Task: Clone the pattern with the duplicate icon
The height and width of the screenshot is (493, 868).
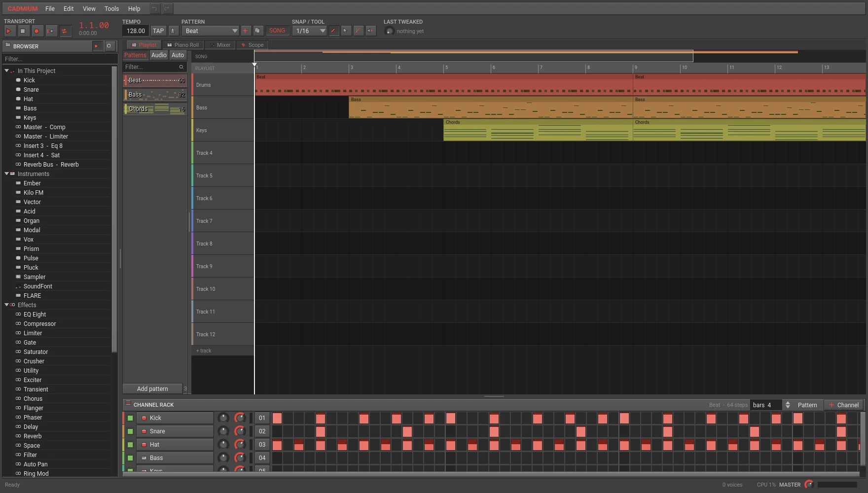Action: (x=258, y=31)
